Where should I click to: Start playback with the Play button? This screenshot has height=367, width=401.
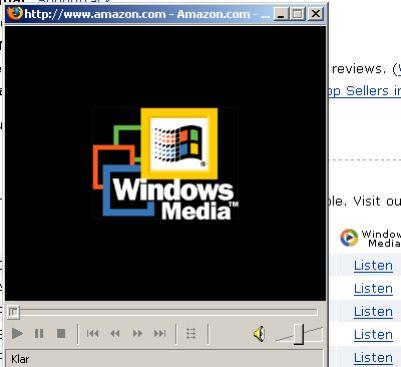pyautogui.click(x=17, y=333)
